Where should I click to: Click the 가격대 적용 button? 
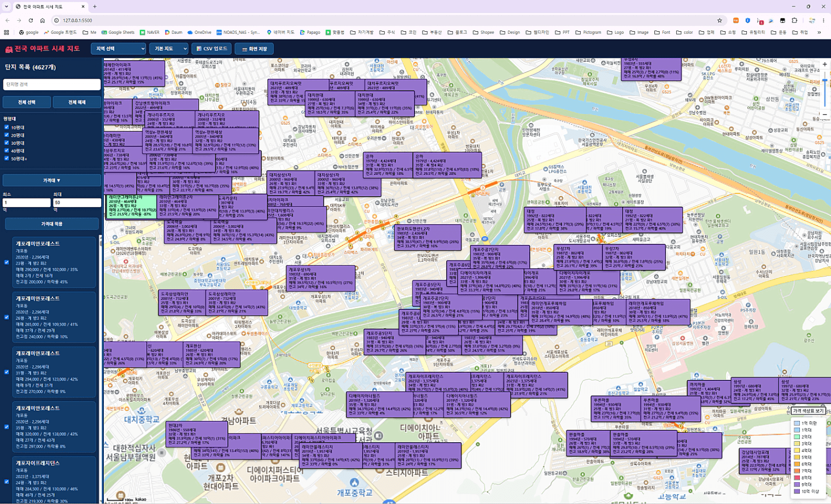click(52, 224)
